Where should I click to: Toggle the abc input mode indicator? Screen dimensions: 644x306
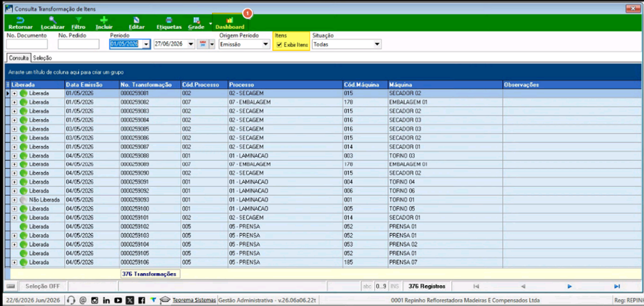point(367,286)
